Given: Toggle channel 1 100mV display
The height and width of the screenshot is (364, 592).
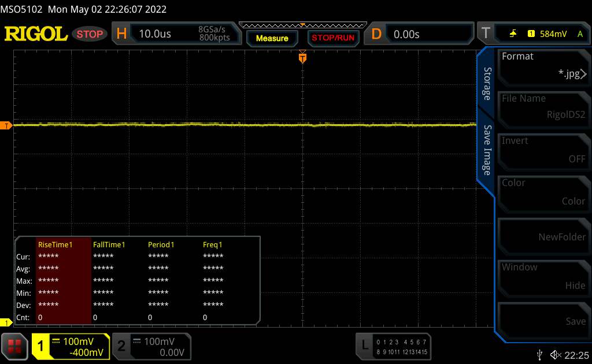Looking at the screenshot, I should click(x=71, y=346).
